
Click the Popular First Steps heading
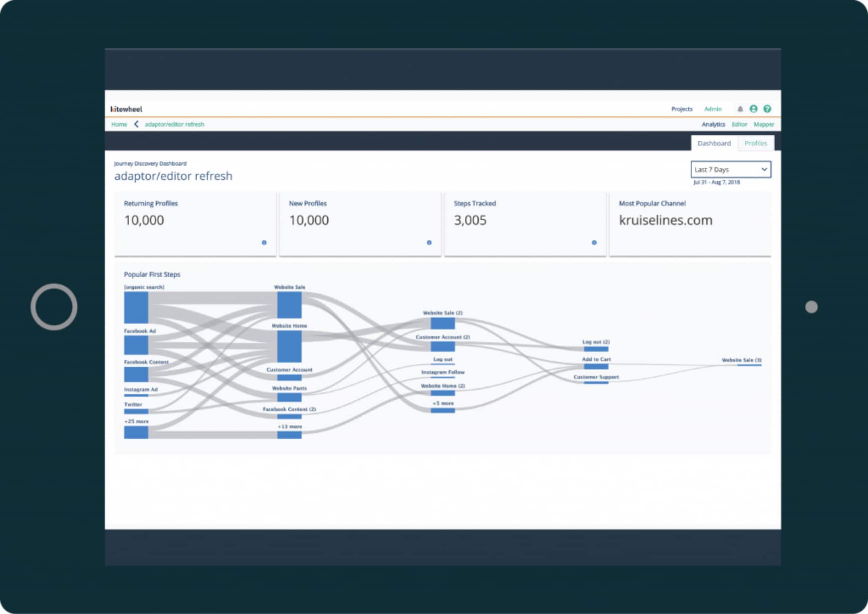pyautogui.click(x=152, y=274)
